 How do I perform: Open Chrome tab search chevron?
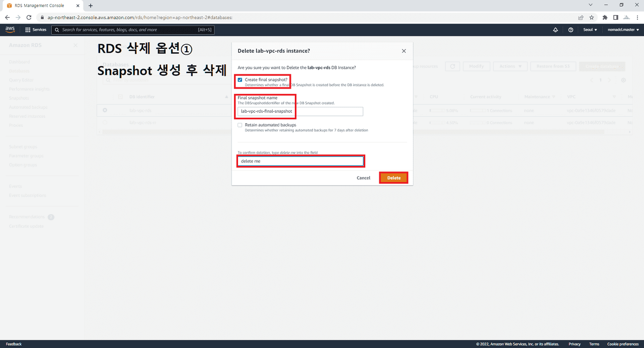pyautogui.click(x=590, y=5)
